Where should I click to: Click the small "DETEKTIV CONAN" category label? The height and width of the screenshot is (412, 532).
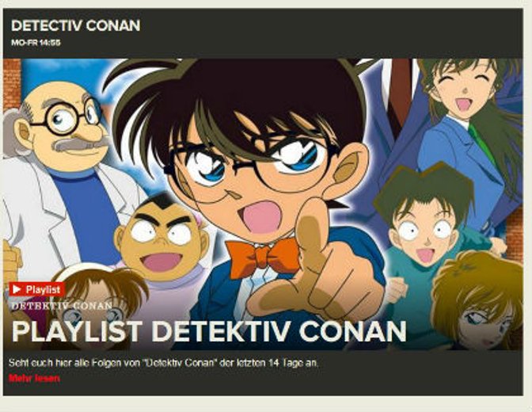[62, 305]
